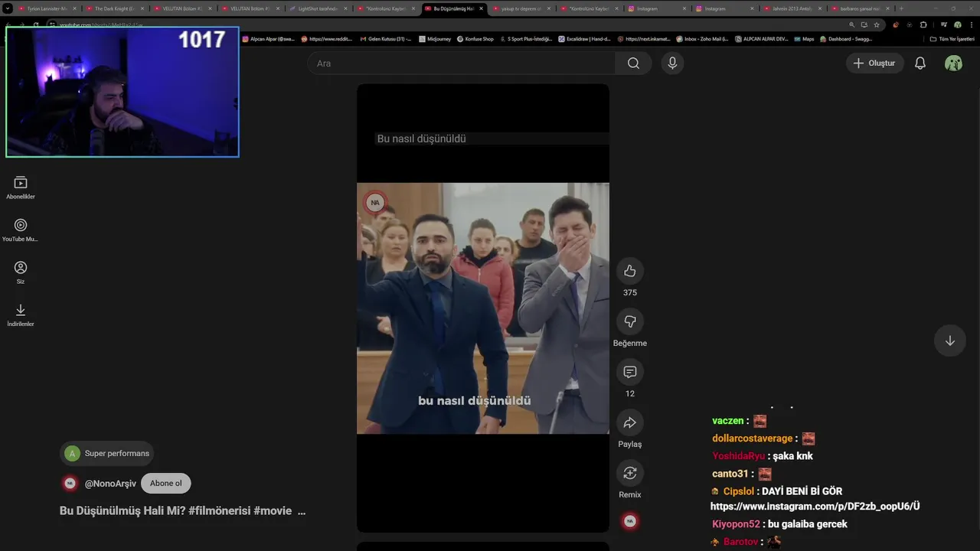Open the comments showing 12
980x551 pixels.
[629, 372]
